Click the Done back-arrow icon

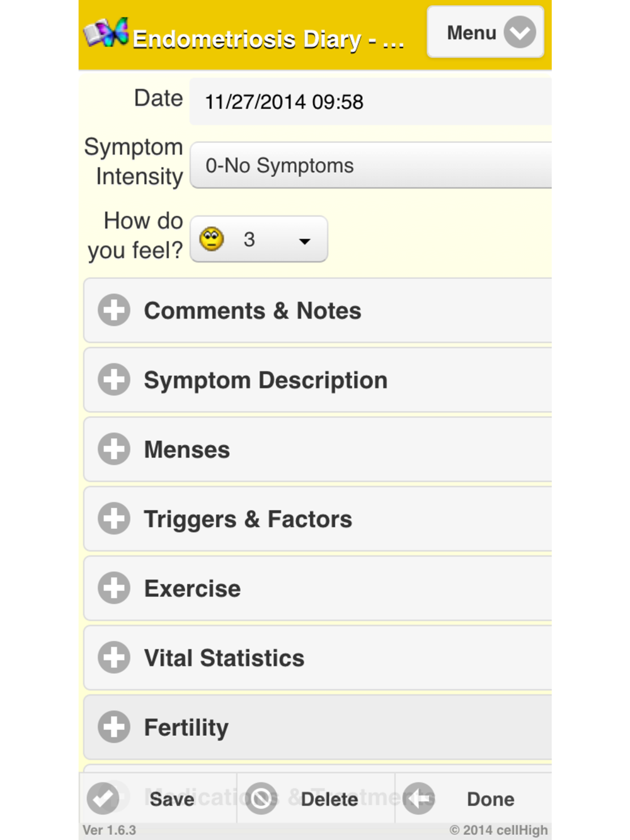coord(419,798)
